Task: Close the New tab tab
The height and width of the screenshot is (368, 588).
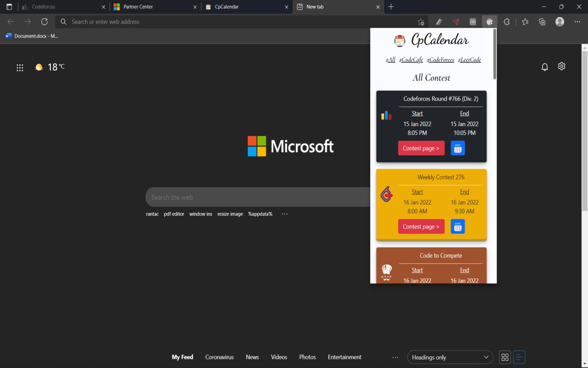Action: click(378, 7)
